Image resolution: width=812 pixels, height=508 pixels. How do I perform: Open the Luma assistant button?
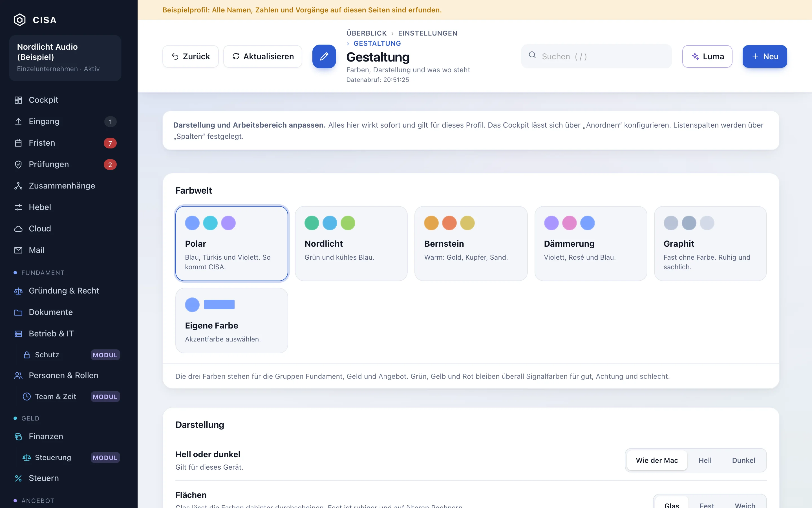point(707,56)
